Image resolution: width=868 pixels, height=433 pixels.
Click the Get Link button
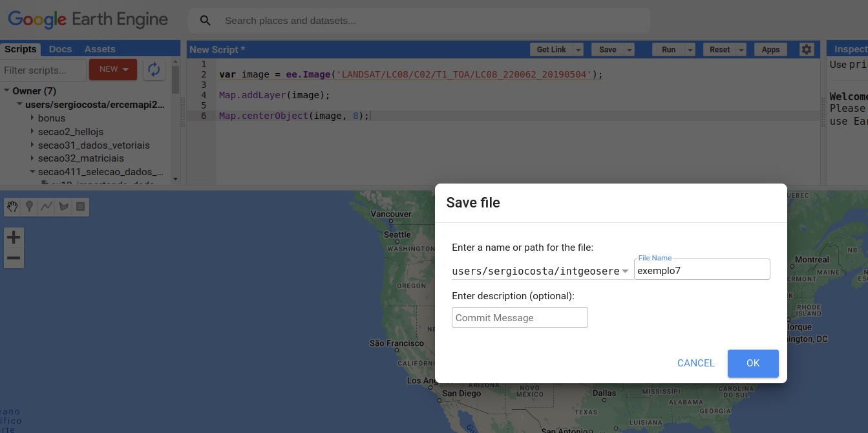coord(551,50)
